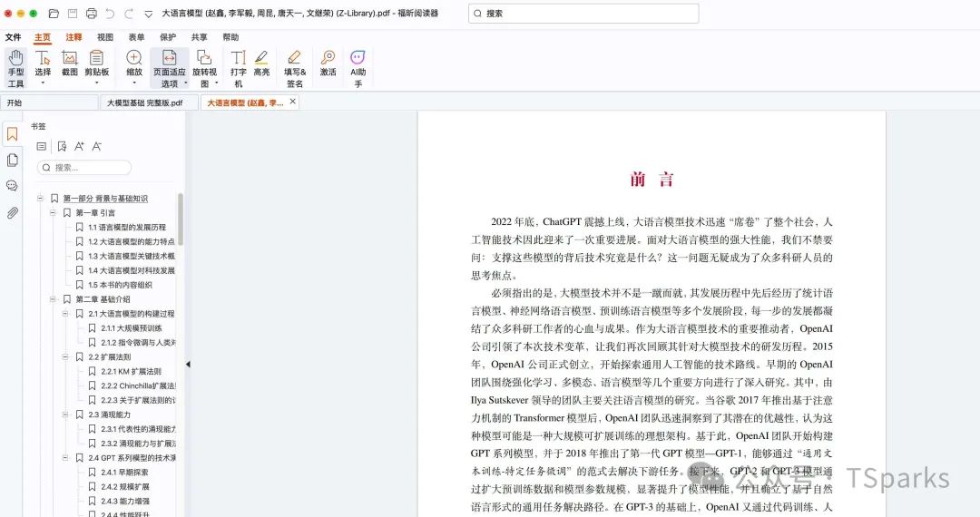Click the bookmarks panel vertical scrollbar
The height and width of the screenshot is (517, 980).
[181, 219]
